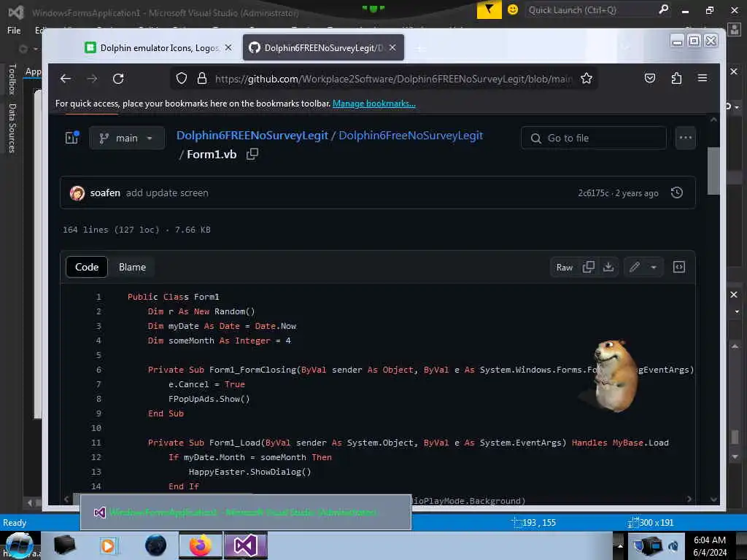This screenshot has width=747, height=560.
Task: Download the raw Form1.vb file
Action: point(608,267)
